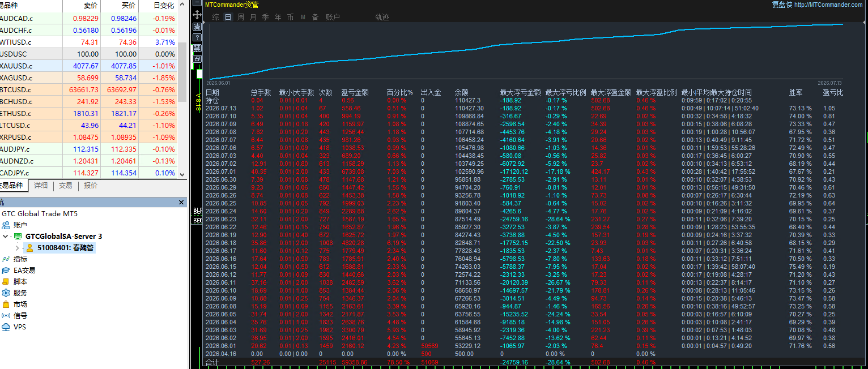Click the 轨迹 trajectory button
868x369 pixels.
point(382,17)
